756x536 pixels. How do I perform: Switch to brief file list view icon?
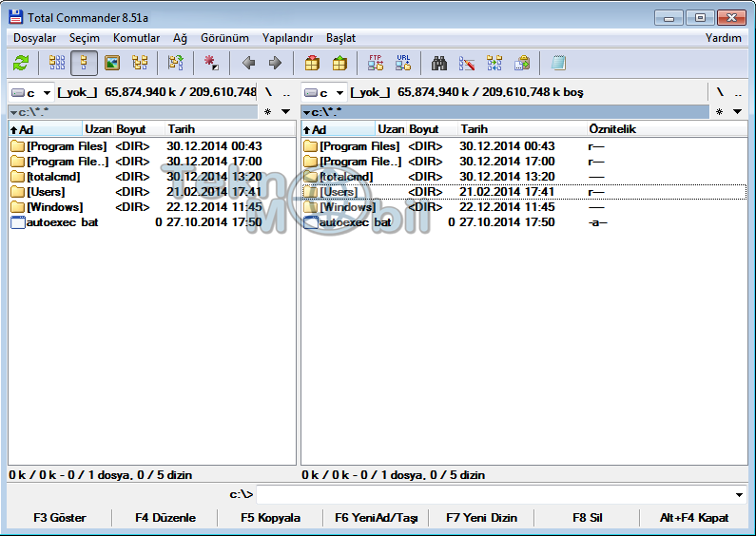pos(57,63)
